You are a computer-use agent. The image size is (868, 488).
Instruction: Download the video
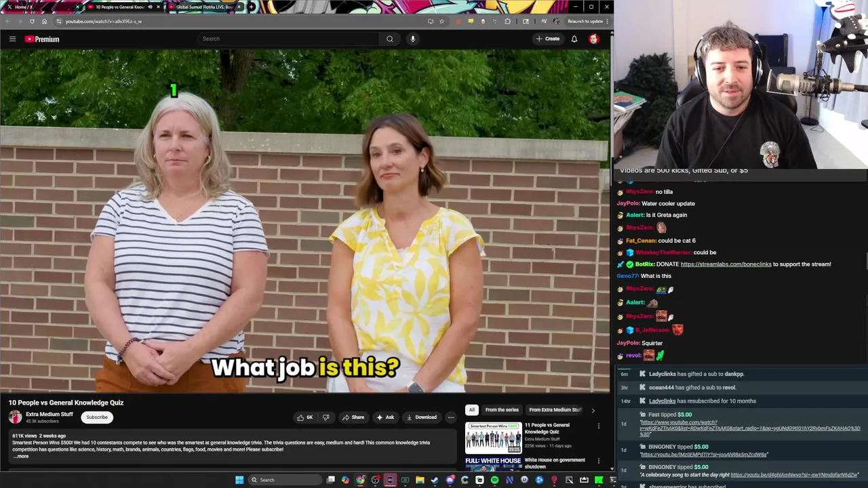tap(422, 418)
